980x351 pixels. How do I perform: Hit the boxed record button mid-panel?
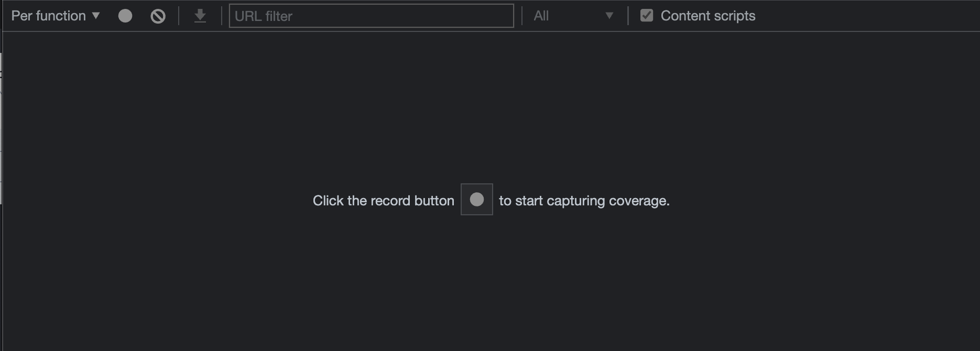477,199
